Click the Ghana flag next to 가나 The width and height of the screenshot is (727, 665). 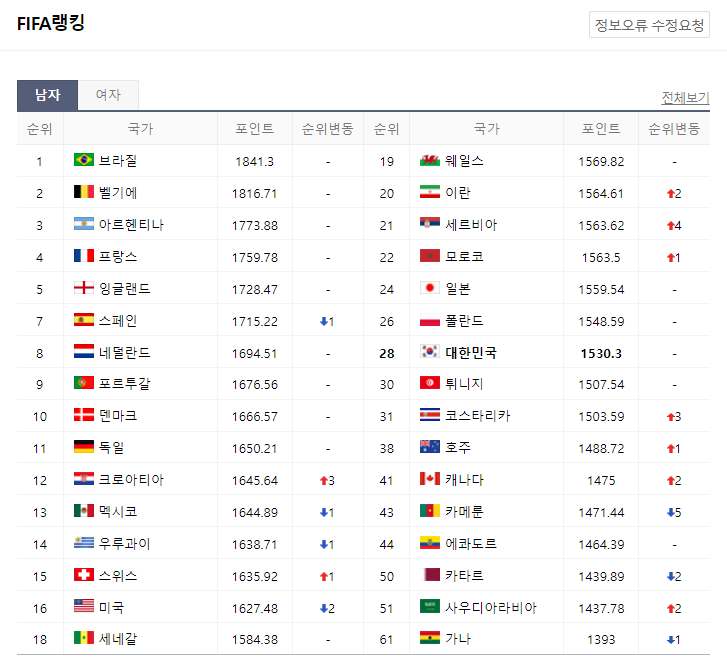point(430,638)
